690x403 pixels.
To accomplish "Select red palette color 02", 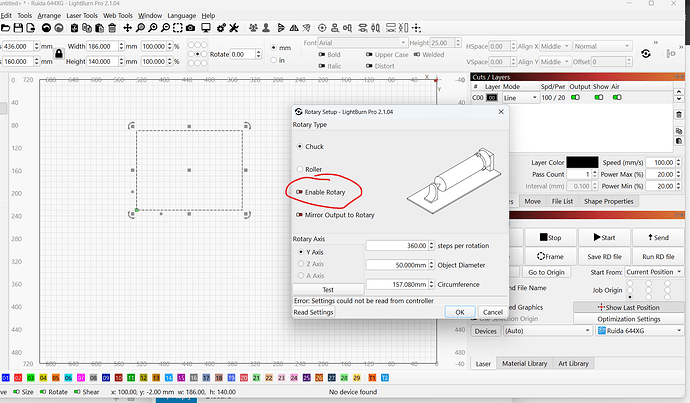I will [18, 377].
